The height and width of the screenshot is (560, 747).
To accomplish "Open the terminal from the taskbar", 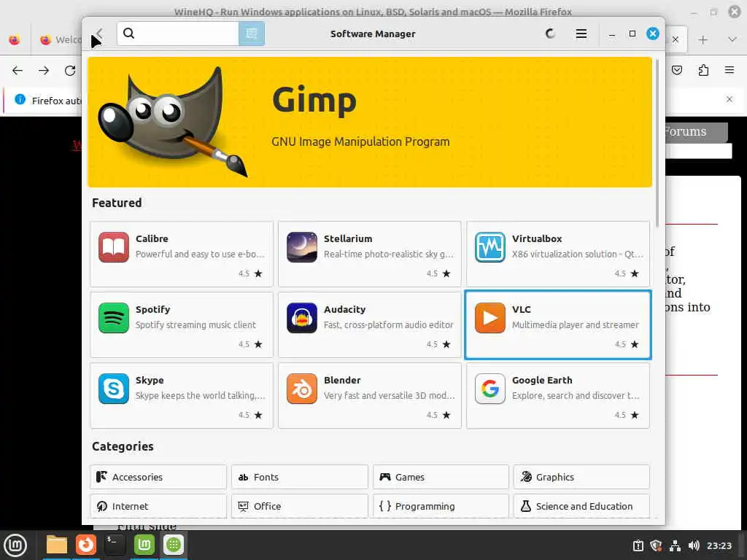I will (115, 545).
